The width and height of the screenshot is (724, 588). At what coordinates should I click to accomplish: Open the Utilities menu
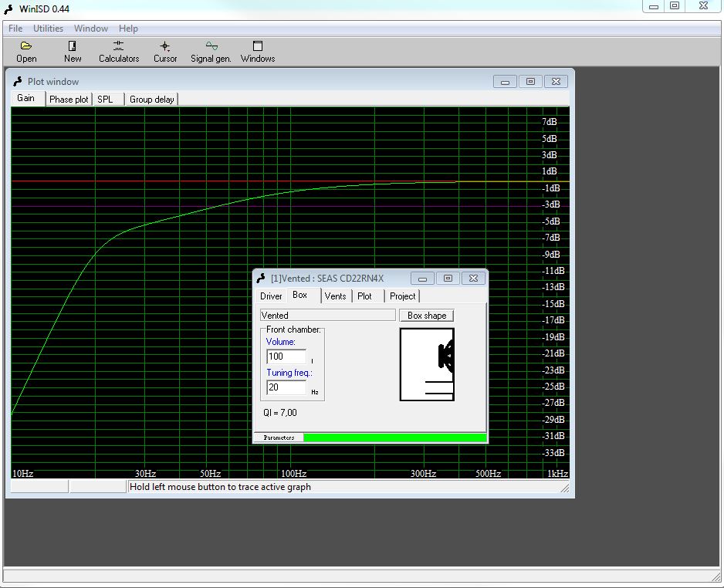[x=48, y=29]
